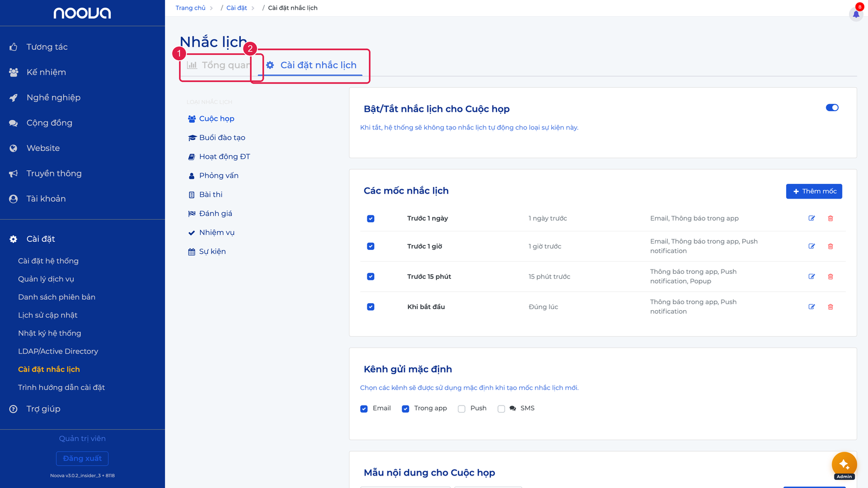Click the rocket icon for Nghề nghiệp
868x488 pixels.
(x=14, y=98)
